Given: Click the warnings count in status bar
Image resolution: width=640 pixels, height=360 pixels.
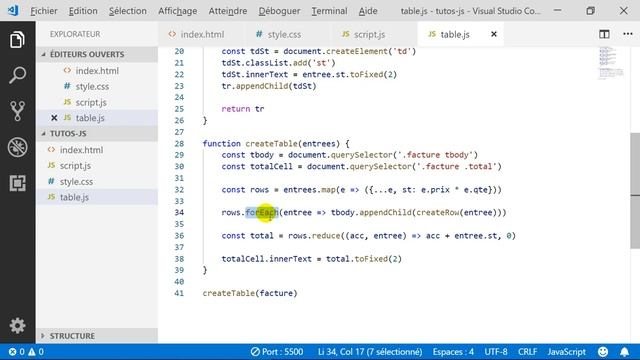Looking at the screenshot, I should [36, 352].
